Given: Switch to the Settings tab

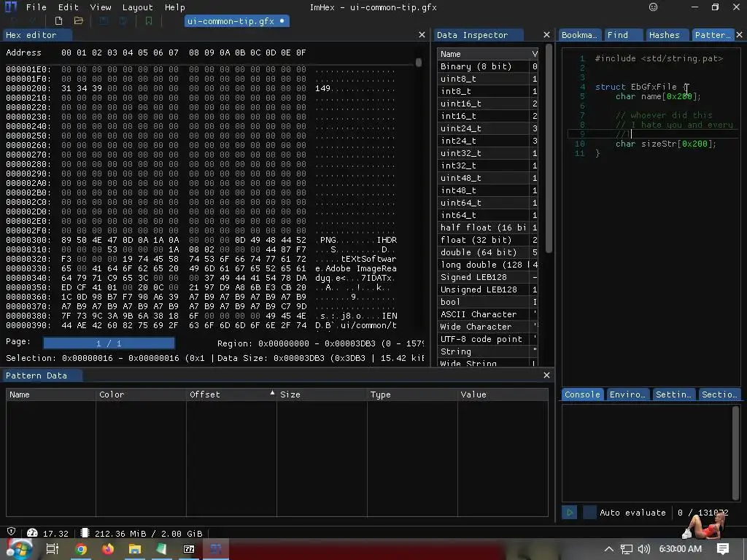Looking at the screenshot, I should click(x=673, y=394).
